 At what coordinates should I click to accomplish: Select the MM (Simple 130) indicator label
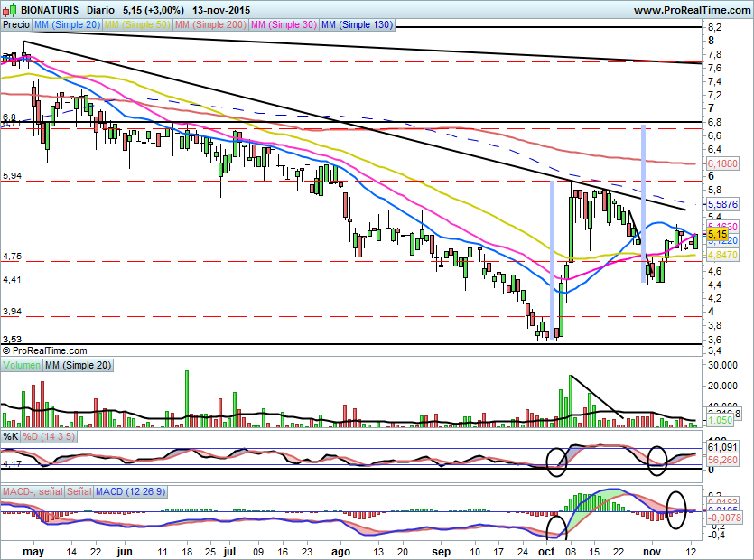click(x=357, y=25)
